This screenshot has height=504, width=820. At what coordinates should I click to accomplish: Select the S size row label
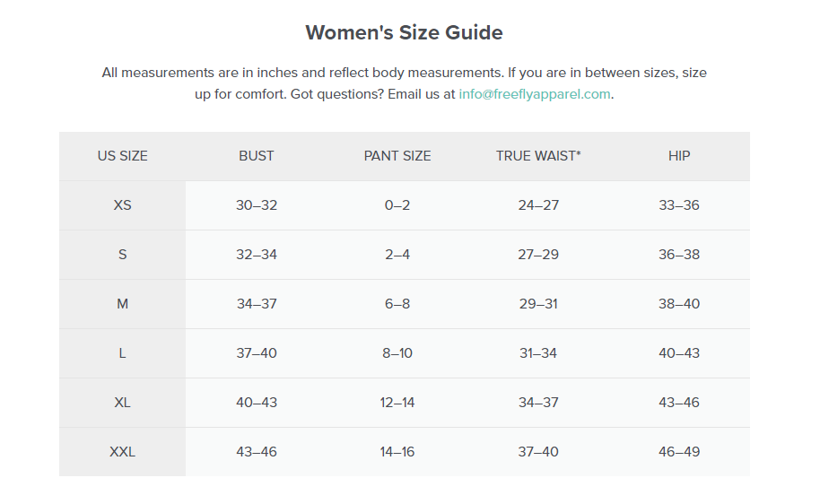122,255
